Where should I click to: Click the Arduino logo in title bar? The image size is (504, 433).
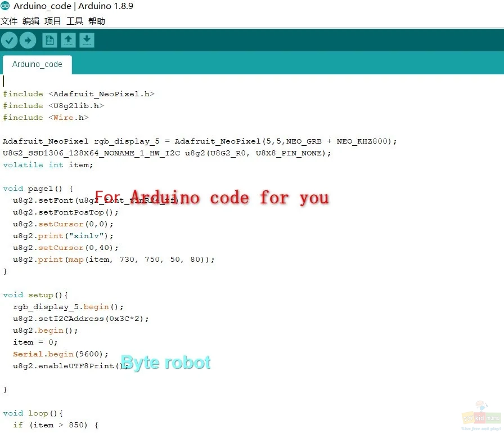click(5, 6)
